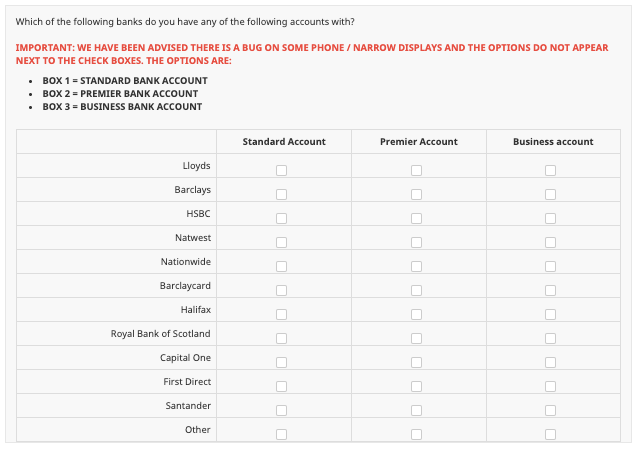Screen dimensions: 638x456
Task: Click the Royal Bank of Scotland row label
Action: (160, 333)
